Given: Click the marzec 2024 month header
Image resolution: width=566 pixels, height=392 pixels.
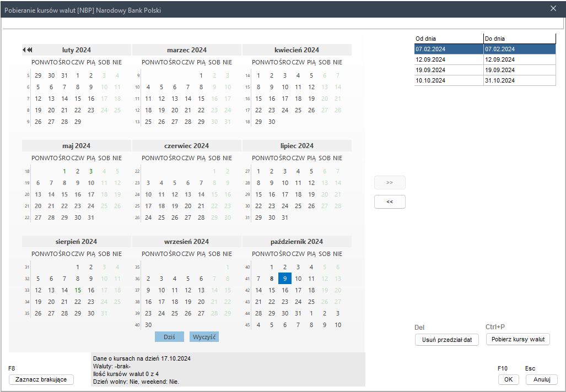Looking at the screenshot, I should click(x=187, y=50).
